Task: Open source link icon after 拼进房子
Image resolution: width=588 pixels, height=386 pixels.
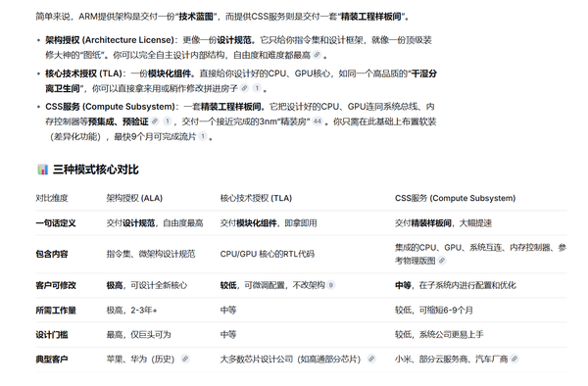Action: click(244, 88)
